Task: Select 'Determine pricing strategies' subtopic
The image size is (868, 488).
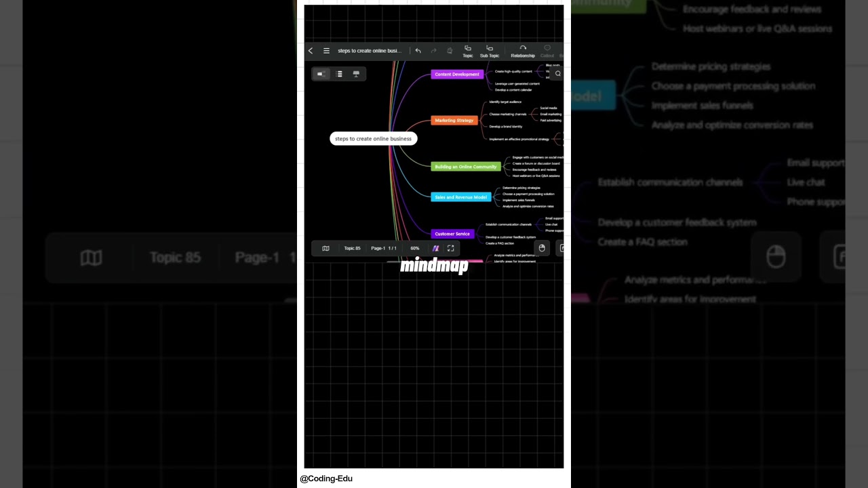Action: [x=521, y=188]
